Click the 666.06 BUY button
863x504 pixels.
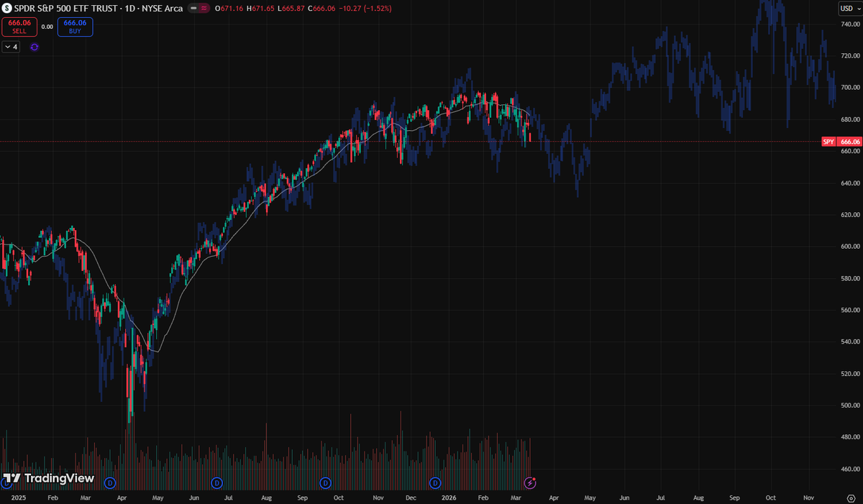click(x=76, y=27)
